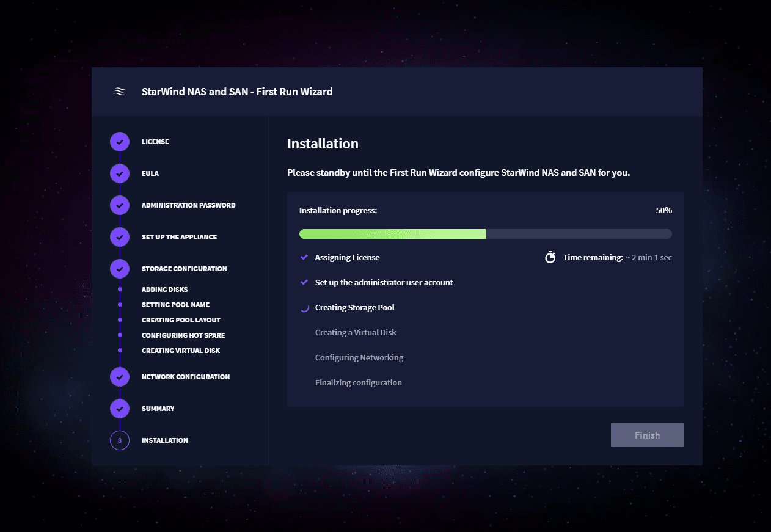Open the SET UP THE APPLIANCE step

point(179,237)
